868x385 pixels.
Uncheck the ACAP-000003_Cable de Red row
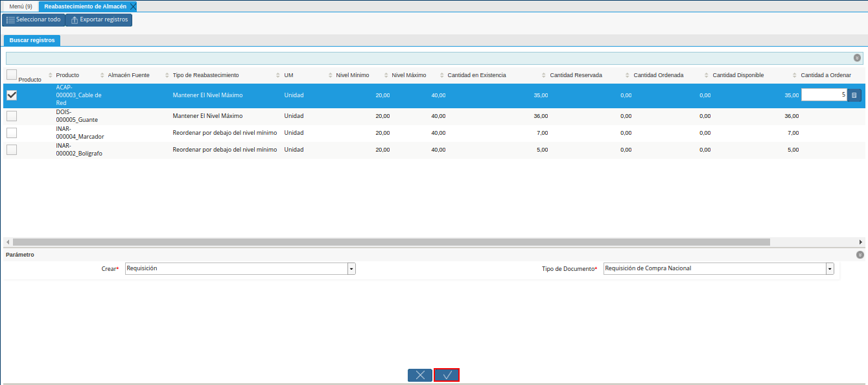[x=12, y=95]
